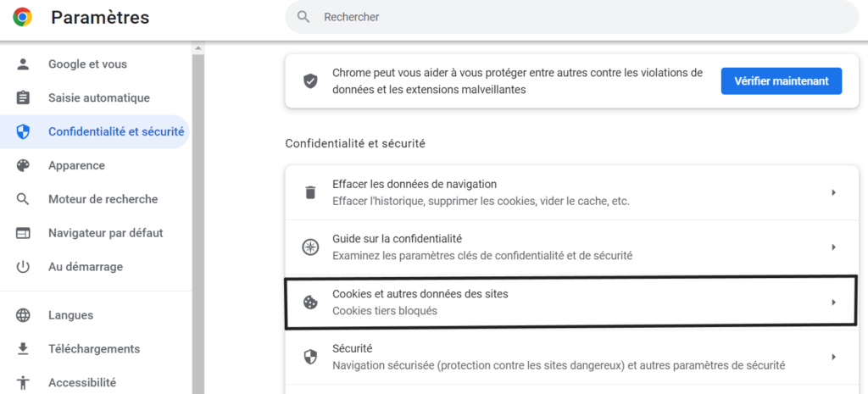Click the globe icon for Langues
Image resolution: width=868 pixels, height=394 pixels.
coord(23,315)
